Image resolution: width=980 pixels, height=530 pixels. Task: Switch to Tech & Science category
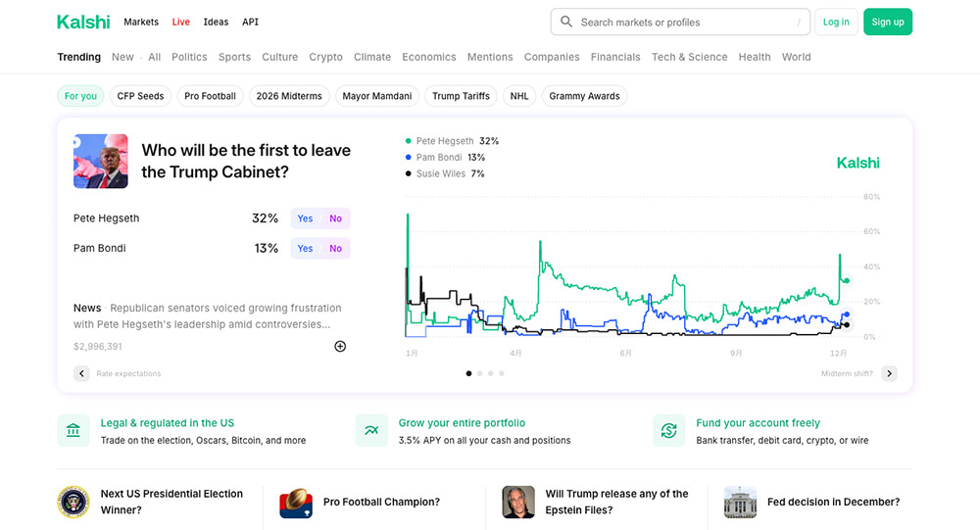coord(689,57)
